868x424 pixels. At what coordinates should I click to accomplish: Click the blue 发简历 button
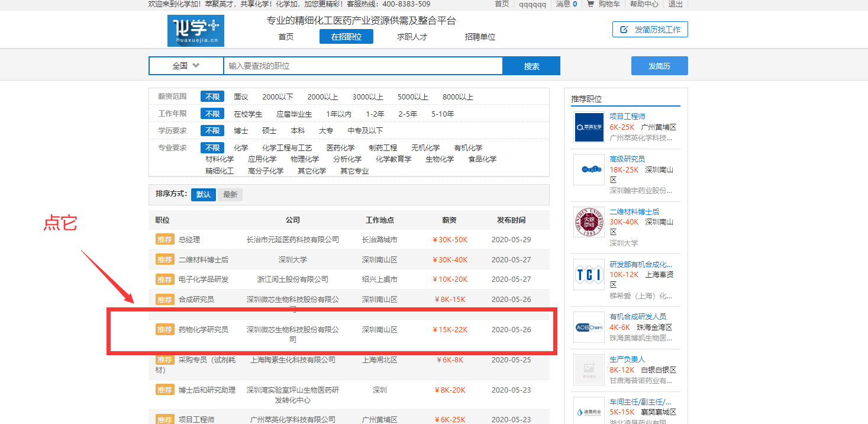[659, 66]
